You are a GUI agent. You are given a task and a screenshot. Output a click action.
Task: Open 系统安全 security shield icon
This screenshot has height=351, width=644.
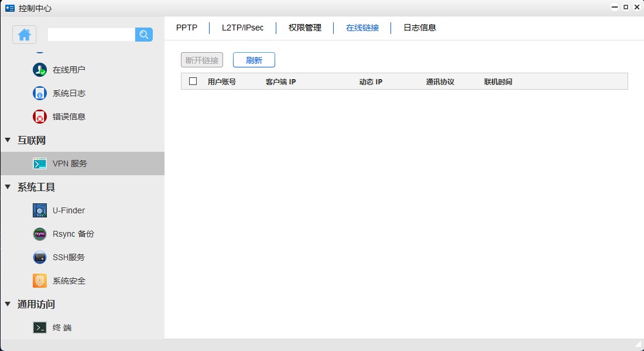[x=39, y=280]
